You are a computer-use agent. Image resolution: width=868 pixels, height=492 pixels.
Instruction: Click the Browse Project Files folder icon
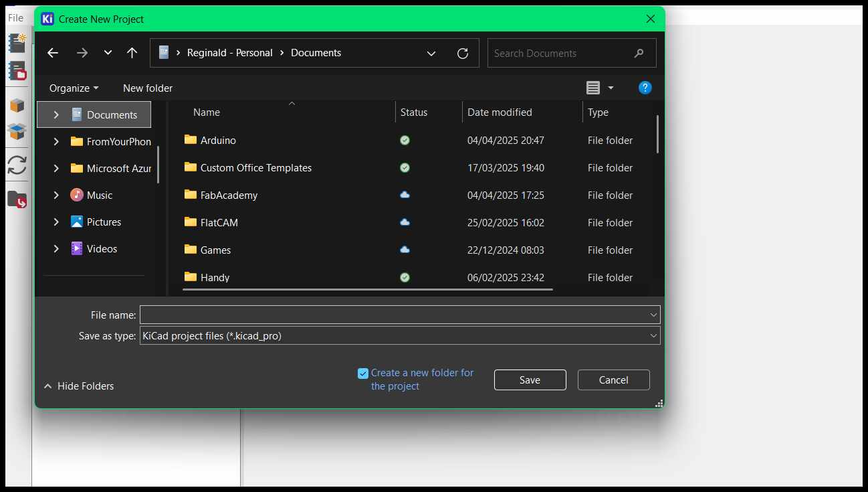[x=17, y=199]
